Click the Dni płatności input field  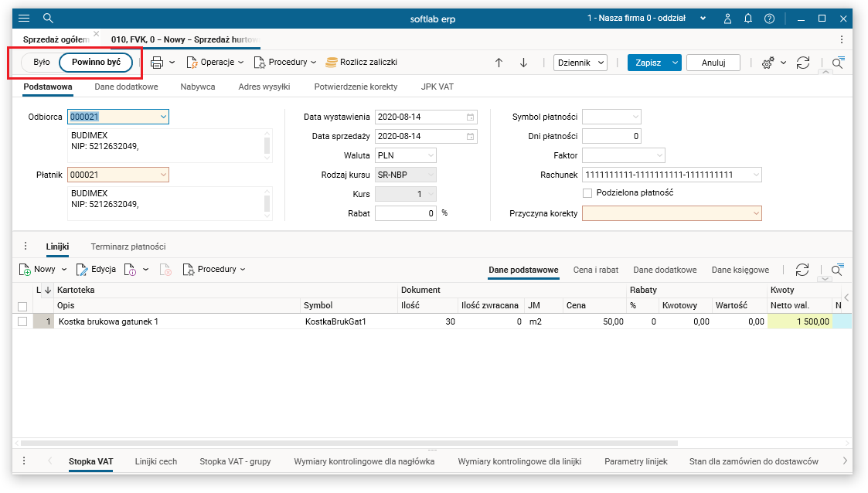[x=611, y=137]
